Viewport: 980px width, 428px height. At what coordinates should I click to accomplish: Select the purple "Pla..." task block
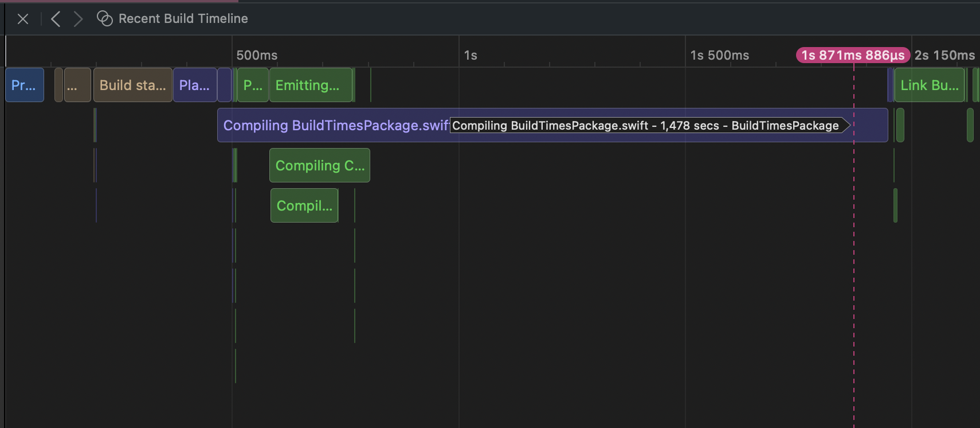click(x=194, y=85)
